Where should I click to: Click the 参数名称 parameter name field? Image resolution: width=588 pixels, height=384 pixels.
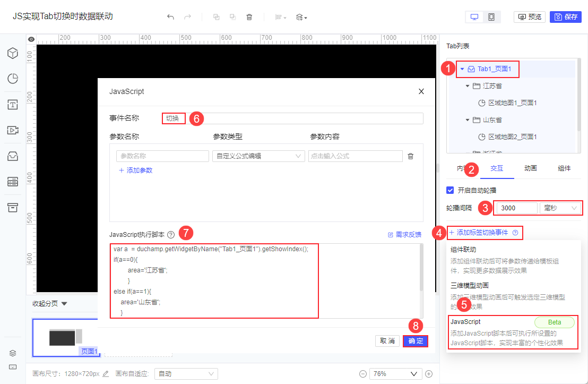[x=162, y=156]
